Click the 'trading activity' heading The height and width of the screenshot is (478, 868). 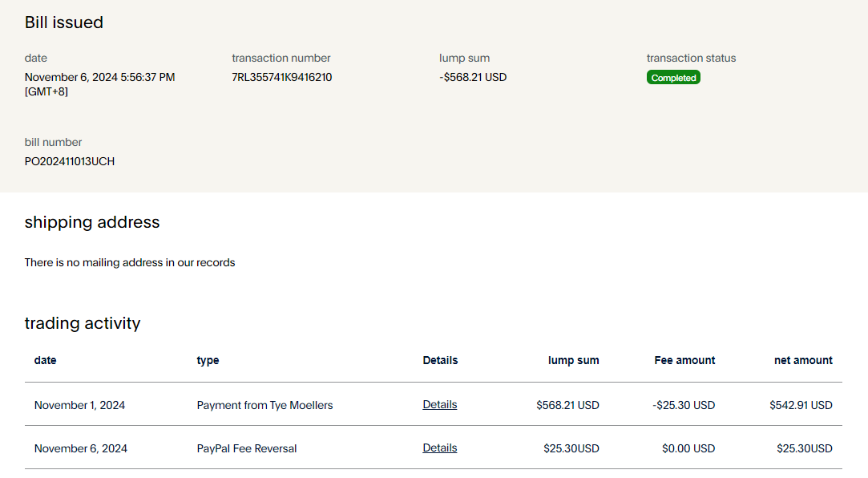click(x=83, y=323)
